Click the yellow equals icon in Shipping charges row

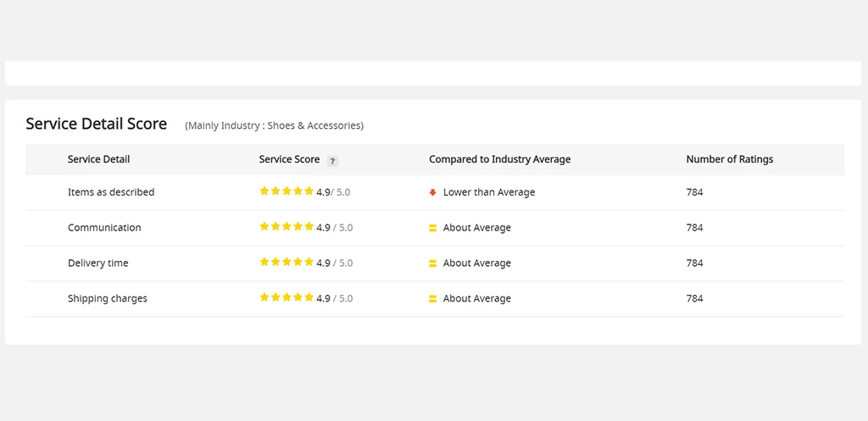point(433,299)
